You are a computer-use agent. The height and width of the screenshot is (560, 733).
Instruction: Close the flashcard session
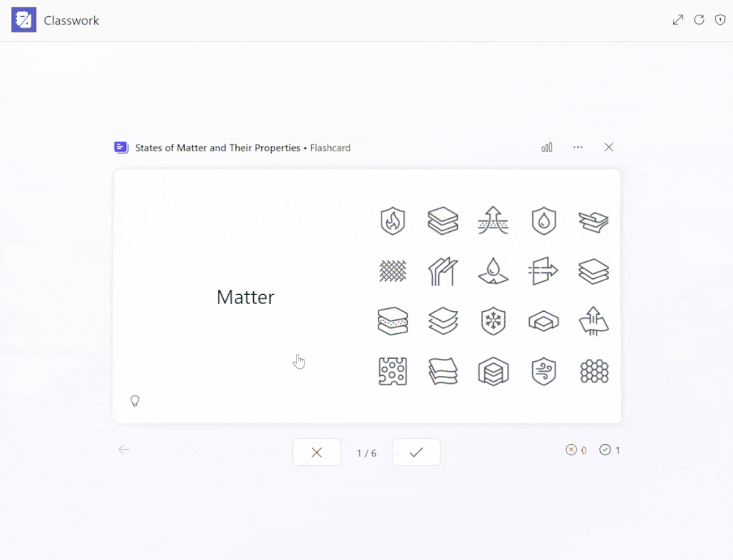tap(609, 148)
